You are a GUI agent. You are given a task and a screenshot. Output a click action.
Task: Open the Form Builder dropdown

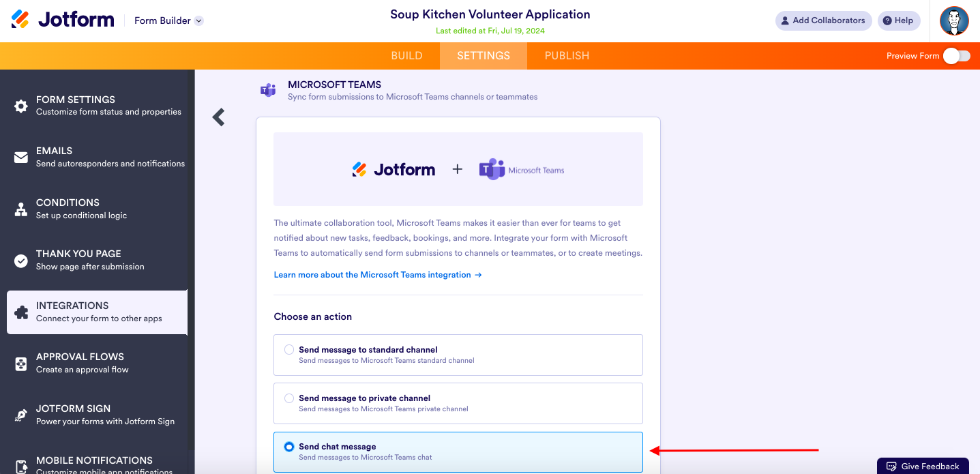coord(168,20)
